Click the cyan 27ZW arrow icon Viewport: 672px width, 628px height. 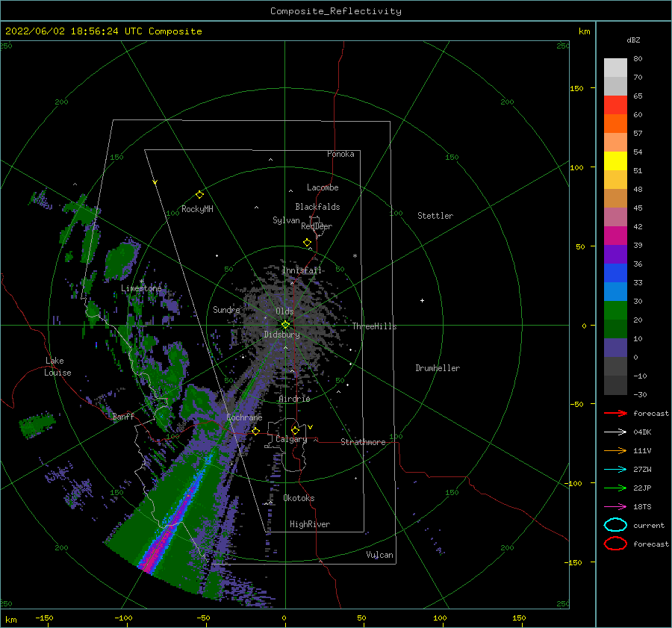[615, 470]
